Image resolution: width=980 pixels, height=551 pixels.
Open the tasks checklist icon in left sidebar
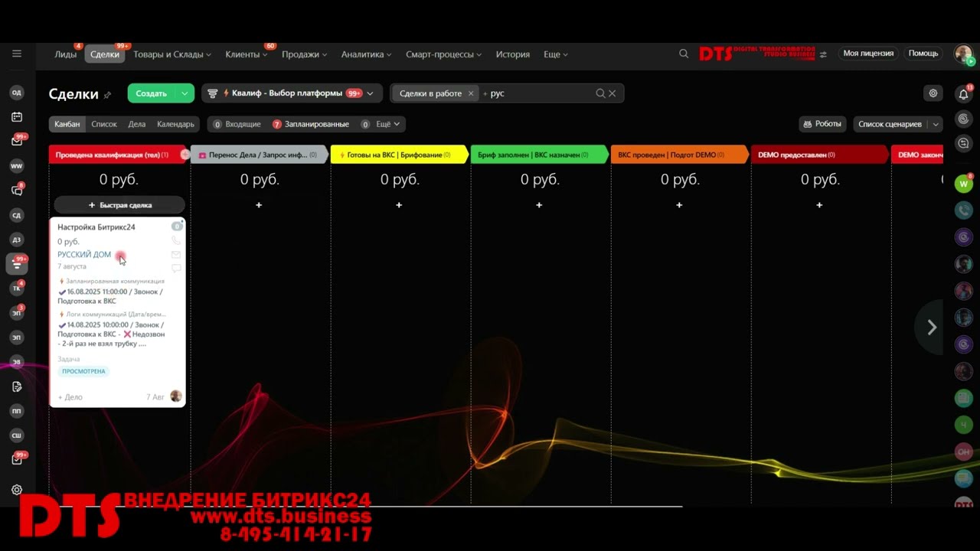point(17,460)
